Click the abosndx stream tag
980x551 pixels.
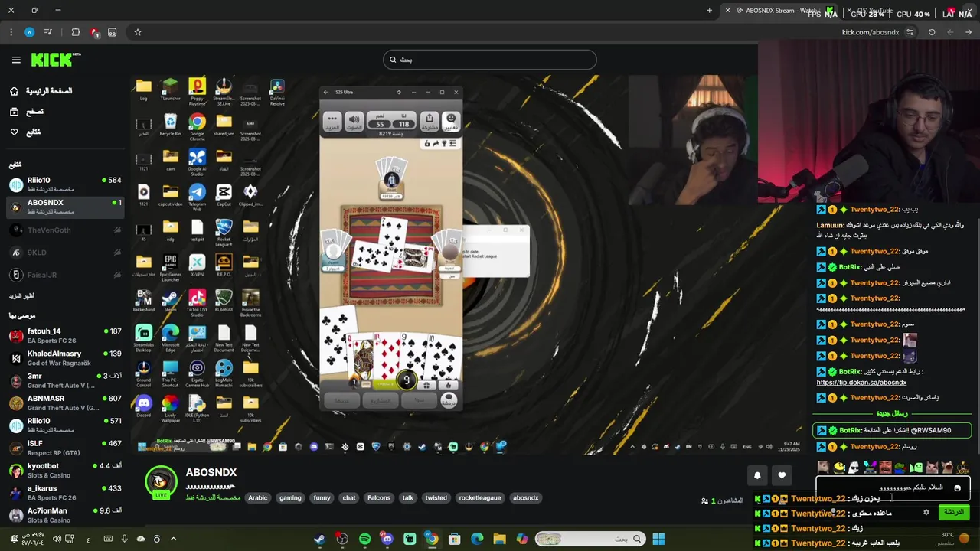click(526, 497)
